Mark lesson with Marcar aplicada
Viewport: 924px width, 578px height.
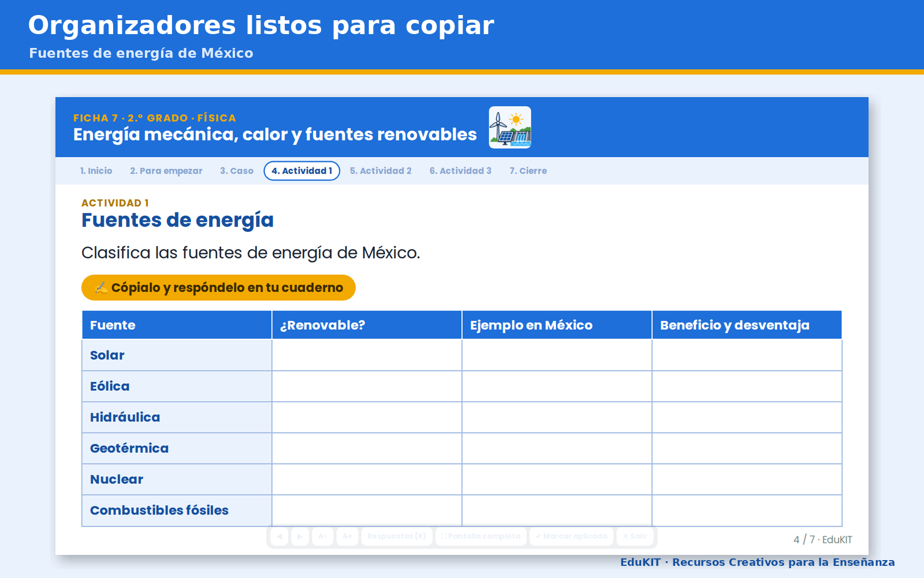pyautogui.click(x=572, y=536)
